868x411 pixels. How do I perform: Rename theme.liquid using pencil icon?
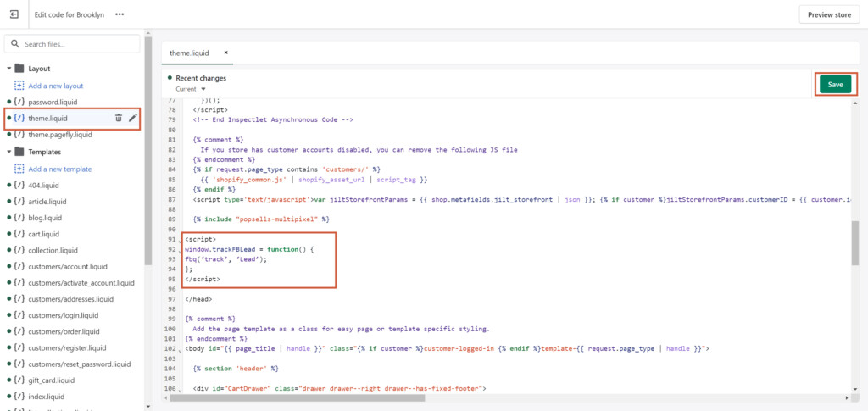coord(133,118)
